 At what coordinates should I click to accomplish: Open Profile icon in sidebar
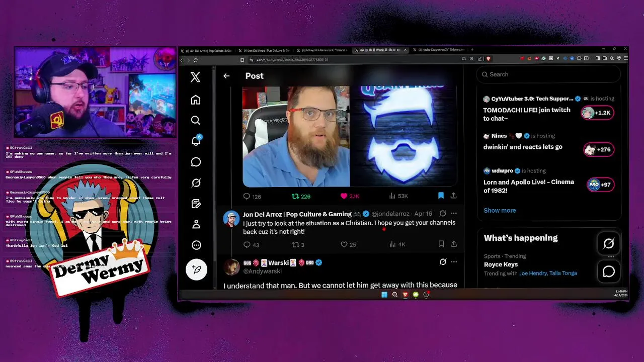tap(196, 224)
